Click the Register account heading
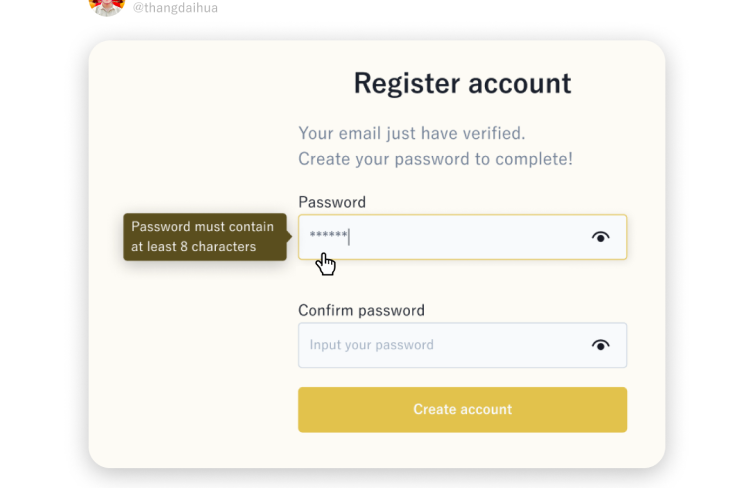Image resolution: width=755 pixels, height=488 pixels. 462,83
